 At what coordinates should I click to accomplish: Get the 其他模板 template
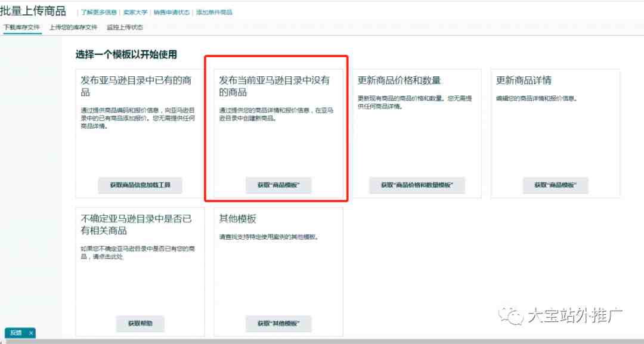(278, 324)
